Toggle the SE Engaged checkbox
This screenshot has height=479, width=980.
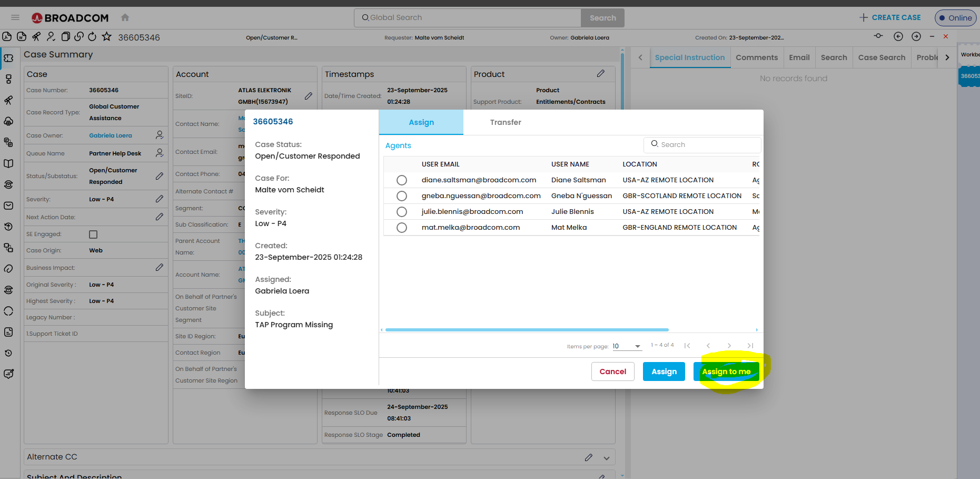tap(93, 234)
